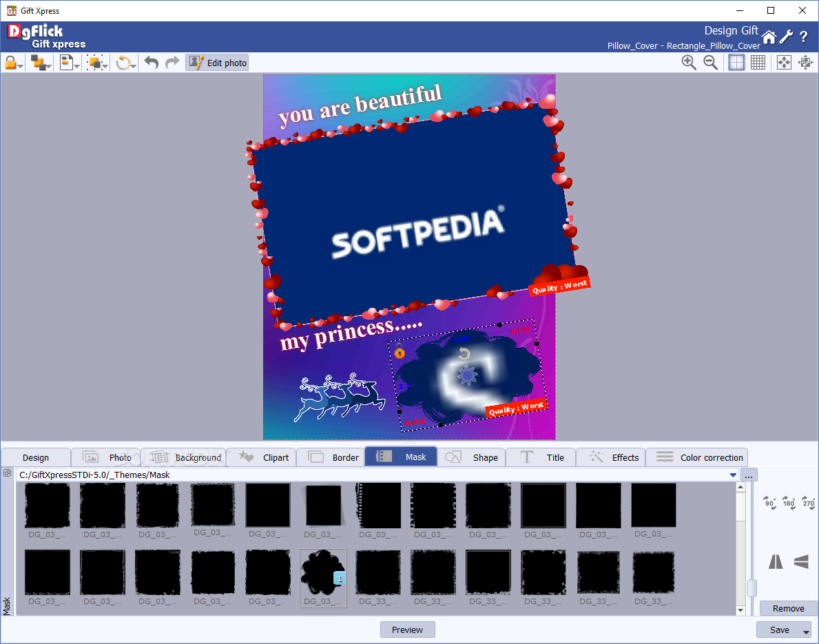The height and width of the screenshot is (644, 819).
Task: Open the Help question mark
Action: (804, 37)
